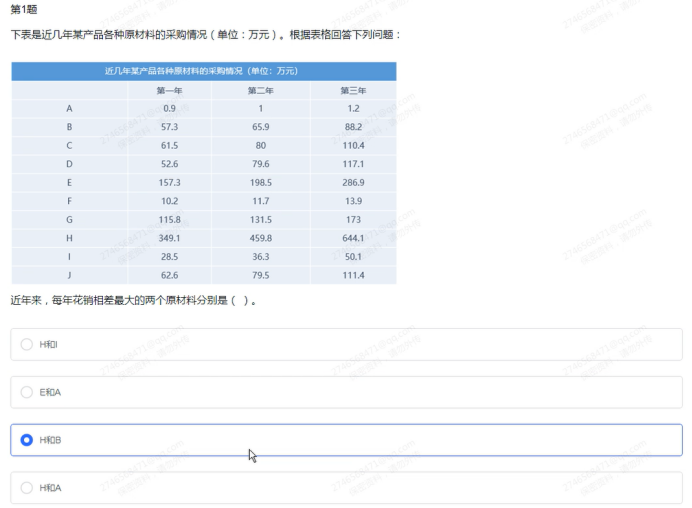The width and height of the screenshot is (692, 508).
Task: Click the 第三年 column header
Action: click(353, 90)
